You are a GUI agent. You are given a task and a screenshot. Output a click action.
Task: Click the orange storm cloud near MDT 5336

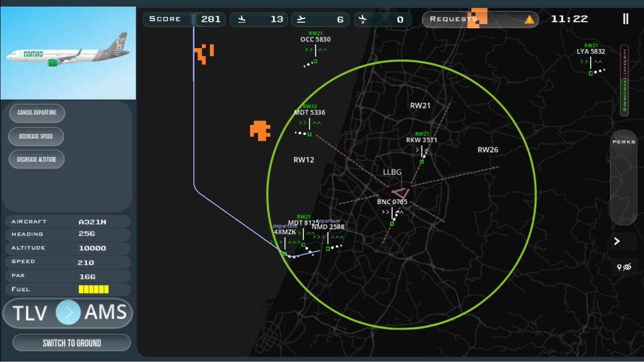click(260, 130)
